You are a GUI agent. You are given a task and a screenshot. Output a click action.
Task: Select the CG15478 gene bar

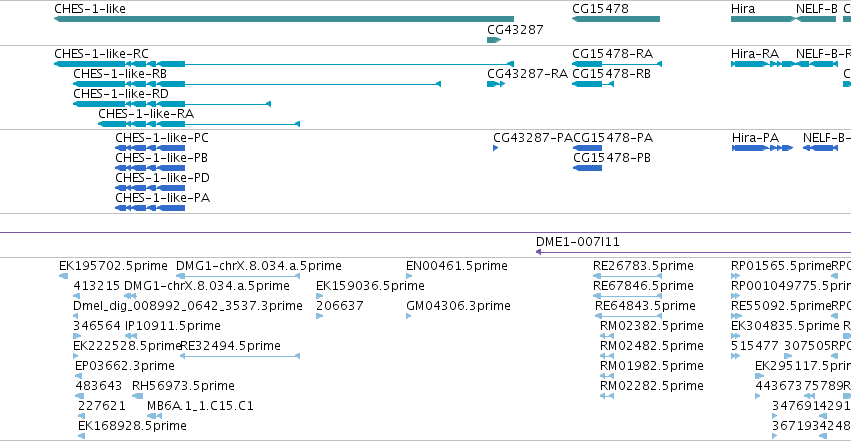tap(616, 19)
